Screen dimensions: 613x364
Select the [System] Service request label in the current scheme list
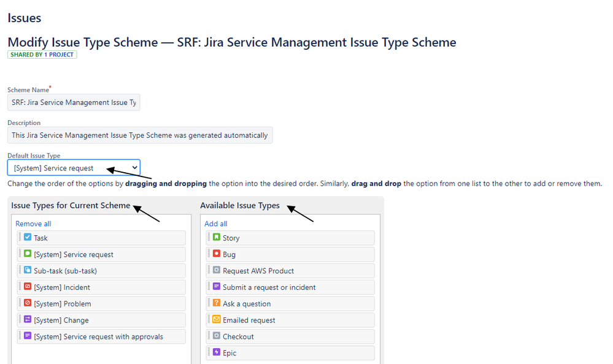[x=74, y=255]
